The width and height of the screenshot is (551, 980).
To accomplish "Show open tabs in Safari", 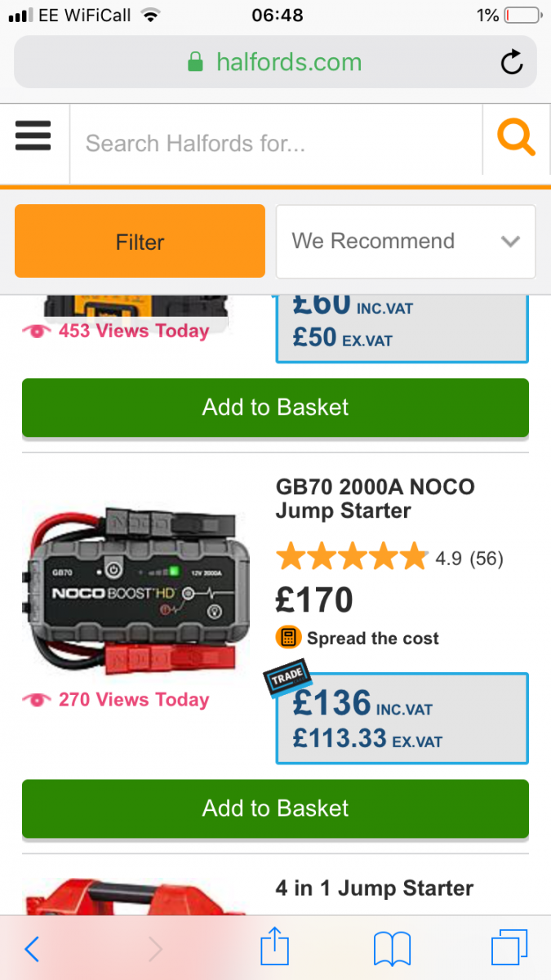I will coord(509,949).
